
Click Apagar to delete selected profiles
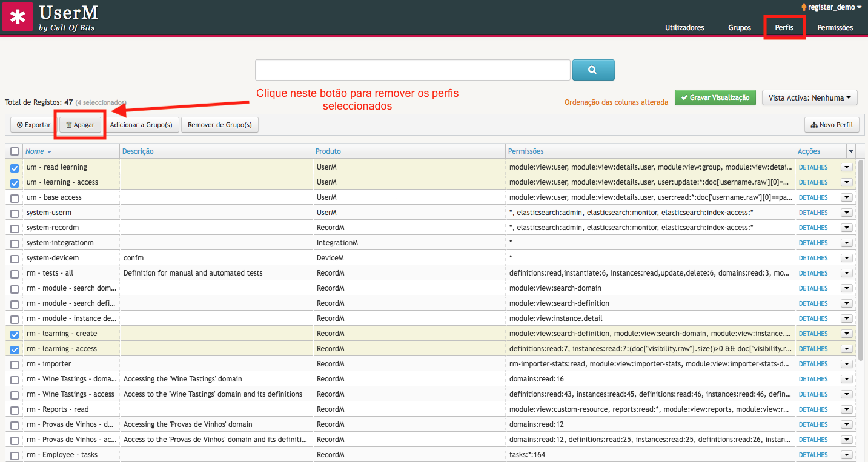[x=80, y=125]
